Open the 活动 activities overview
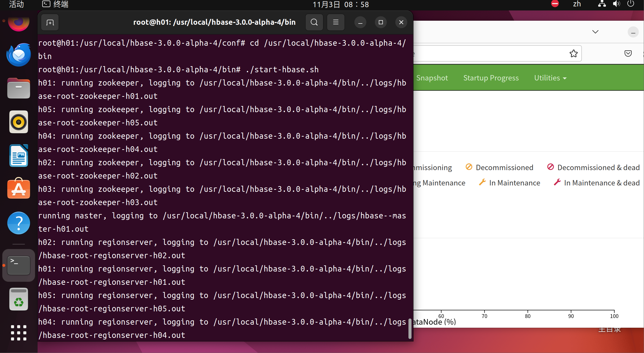This screenshot has height=353, width=644. [16, 4]
